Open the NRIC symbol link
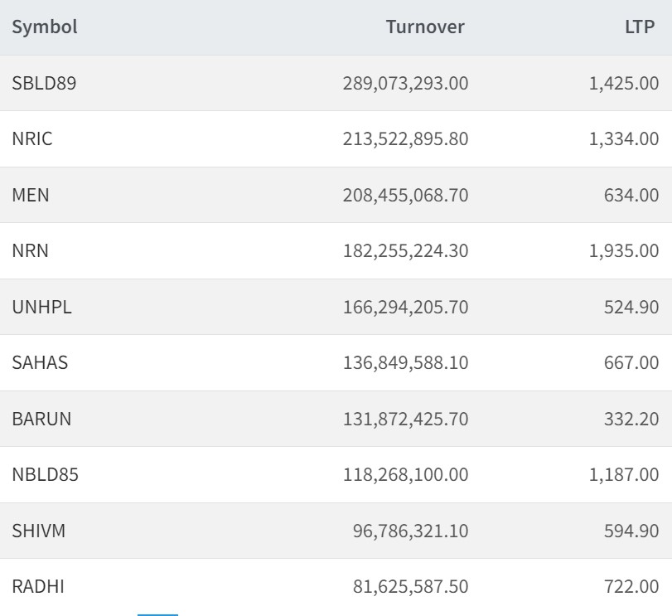Screen dimensions: 672x616 (32, 139)
